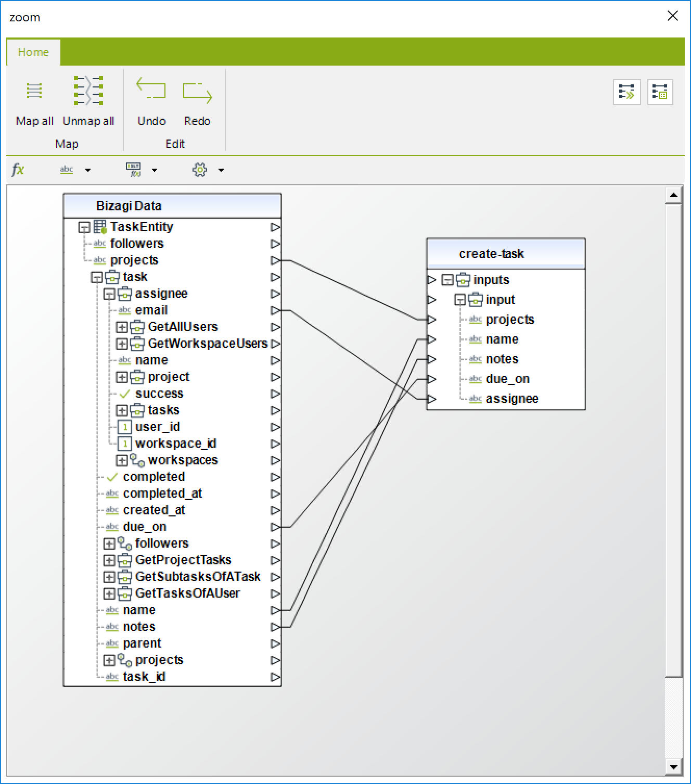Expand the tasks node

[122, 410]
